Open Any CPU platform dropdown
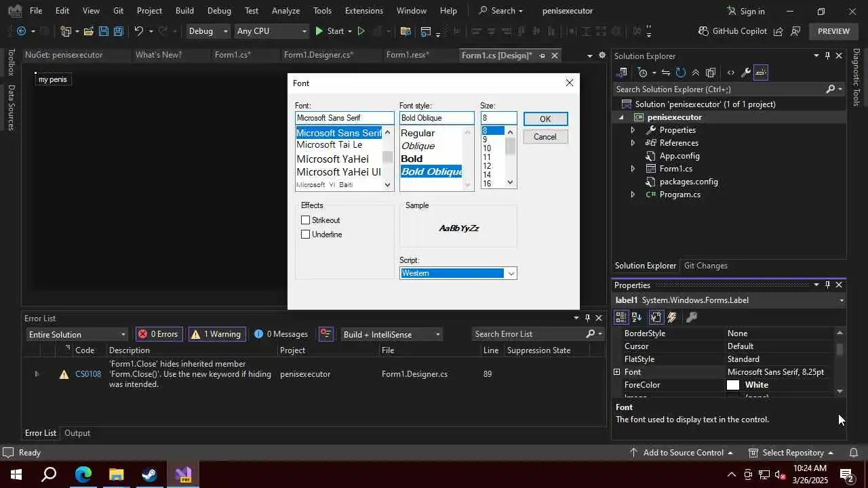This screenshot has height=488, width=868. [271, 31]
